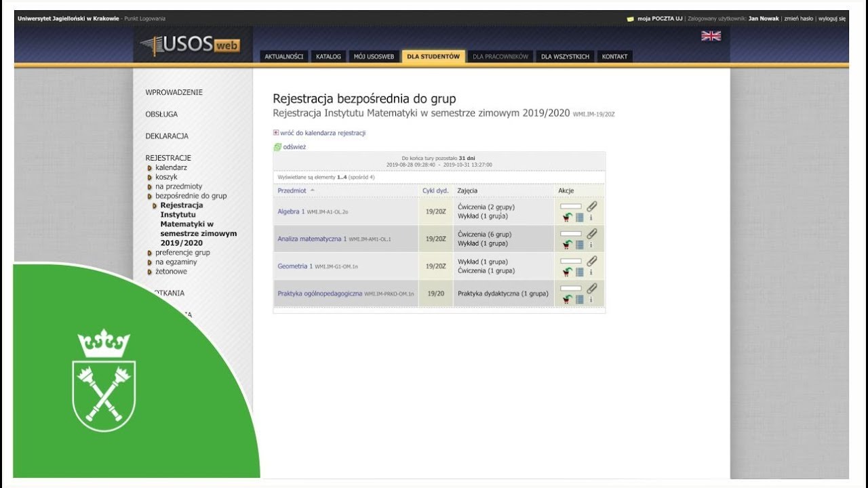This screenshot has width=868, height=488.
Task: Click the sort arrow beside Przedmiot header
Action: coord(312,190)
